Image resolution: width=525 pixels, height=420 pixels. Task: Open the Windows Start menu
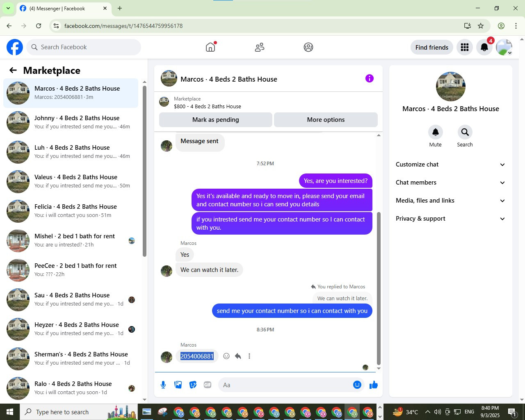tap(10, 412)
